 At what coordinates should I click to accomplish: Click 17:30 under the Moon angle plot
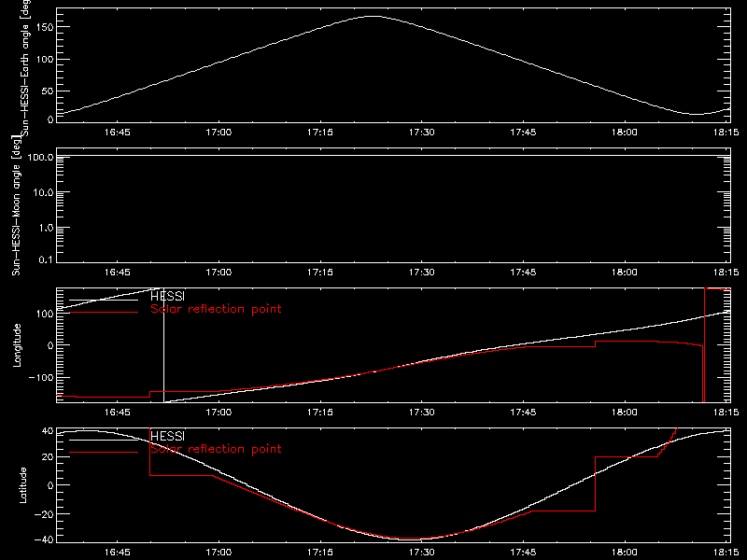[422, 273]
